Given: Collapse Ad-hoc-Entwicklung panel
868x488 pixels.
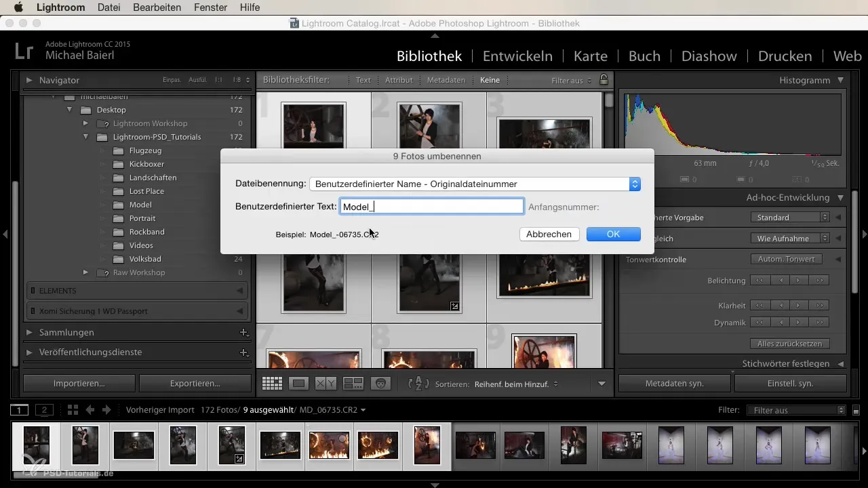Looking at the screenshot, I should click(840, 198).
